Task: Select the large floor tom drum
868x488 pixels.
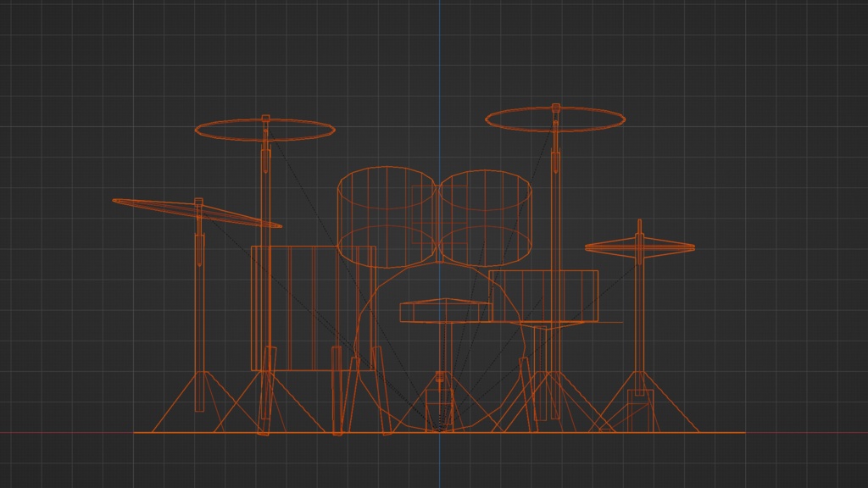Action: tap(314, 308)
